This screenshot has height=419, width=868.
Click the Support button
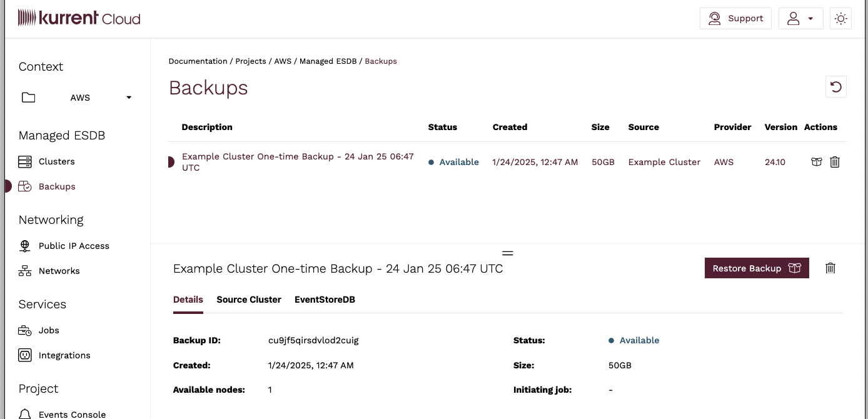click(x=735, y=19)
